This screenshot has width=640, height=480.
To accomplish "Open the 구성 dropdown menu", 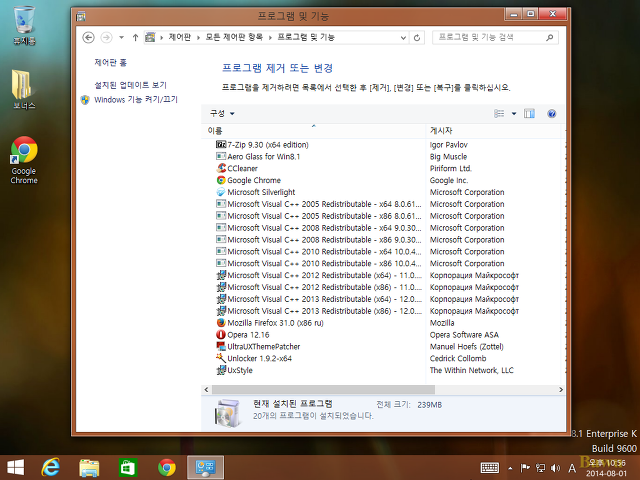I will 222,113.
